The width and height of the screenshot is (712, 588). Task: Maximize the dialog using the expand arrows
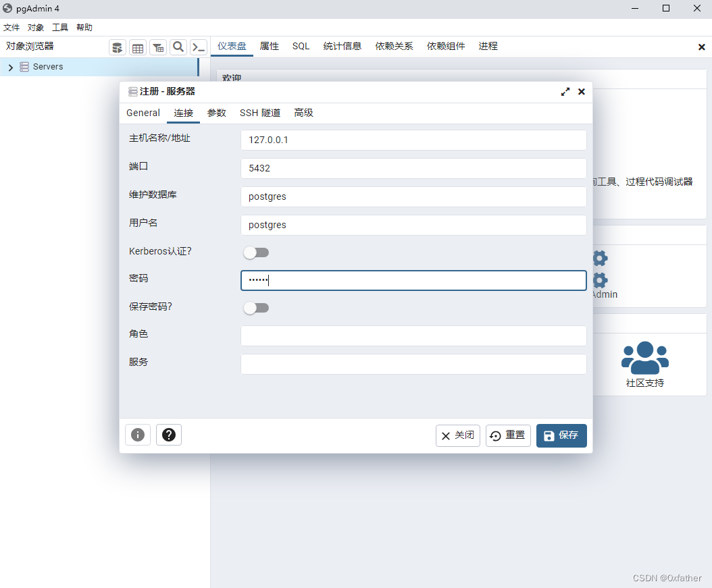coord(565,91)
